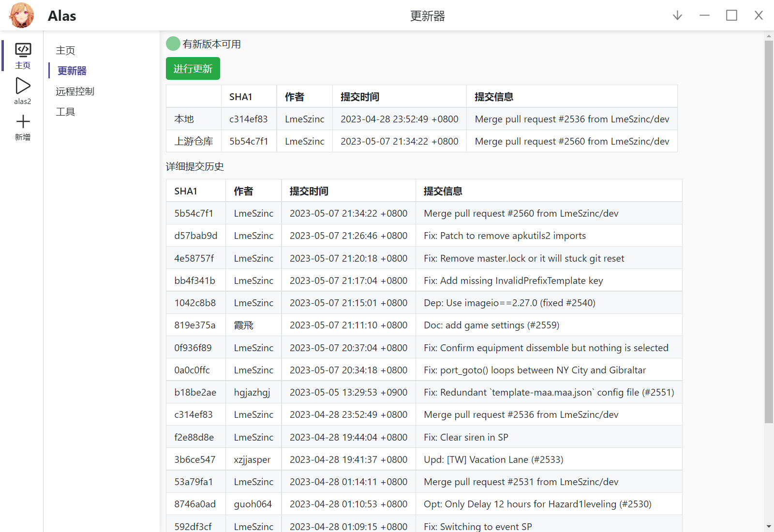Click the alas2 play icon in sidebar
Screen dimensions: 774x532
point(22,87)
